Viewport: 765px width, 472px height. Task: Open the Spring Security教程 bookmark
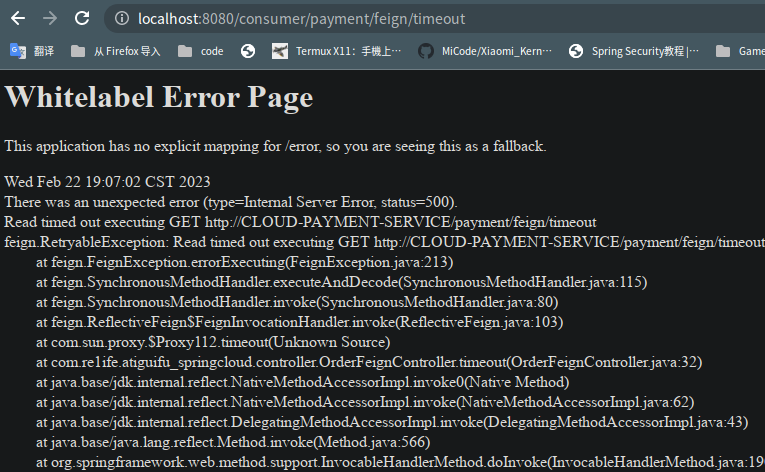tap(634, 51)
